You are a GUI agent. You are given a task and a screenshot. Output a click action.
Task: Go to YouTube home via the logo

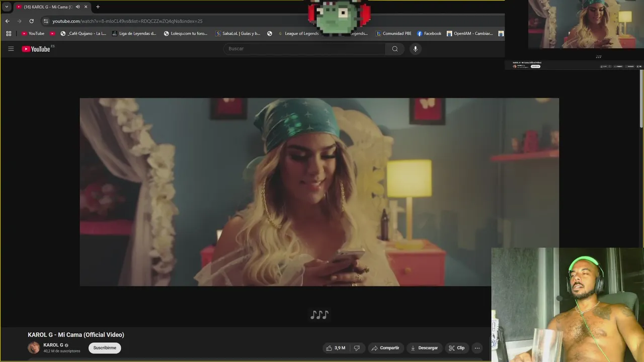36,49
